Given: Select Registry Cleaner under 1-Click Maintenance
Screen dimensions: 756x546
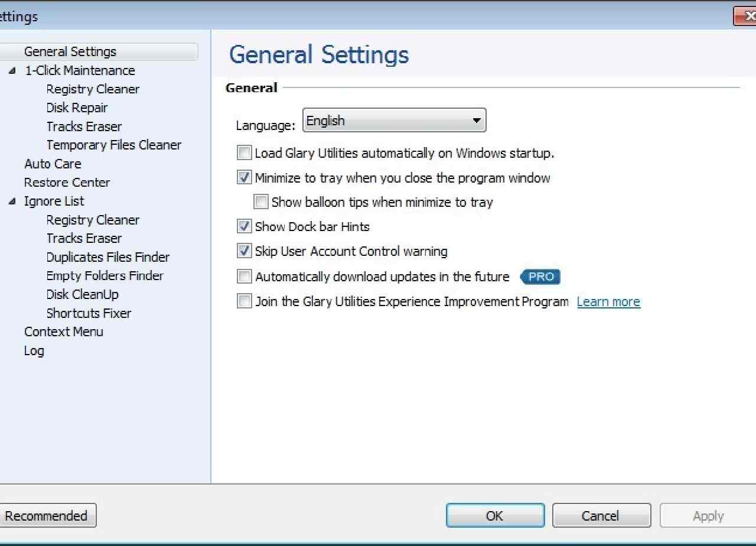Looking at the screenshot, I should [93, 89].
